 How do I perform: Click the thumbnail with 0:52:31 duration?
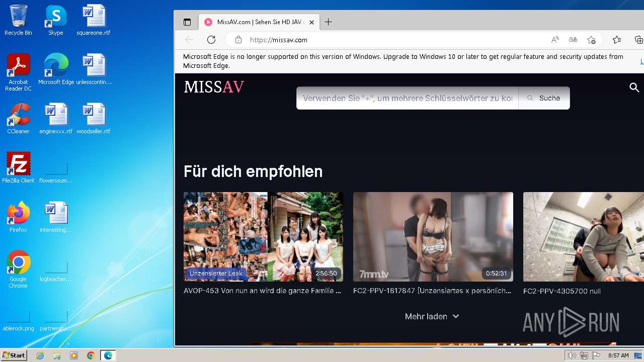[433, 236]
